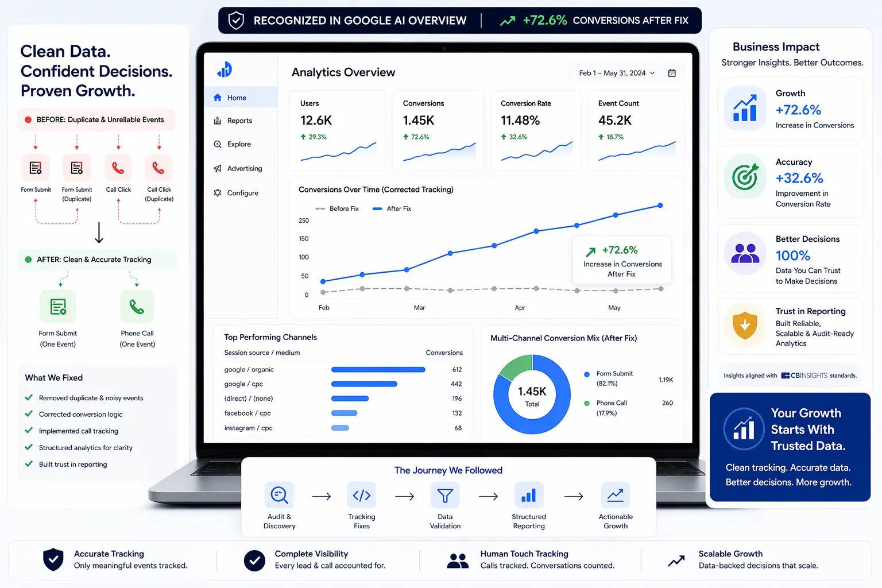Toggle the After Fix legend entry
Viewport: 882px width, 588px height.
(x=392, y=208)
